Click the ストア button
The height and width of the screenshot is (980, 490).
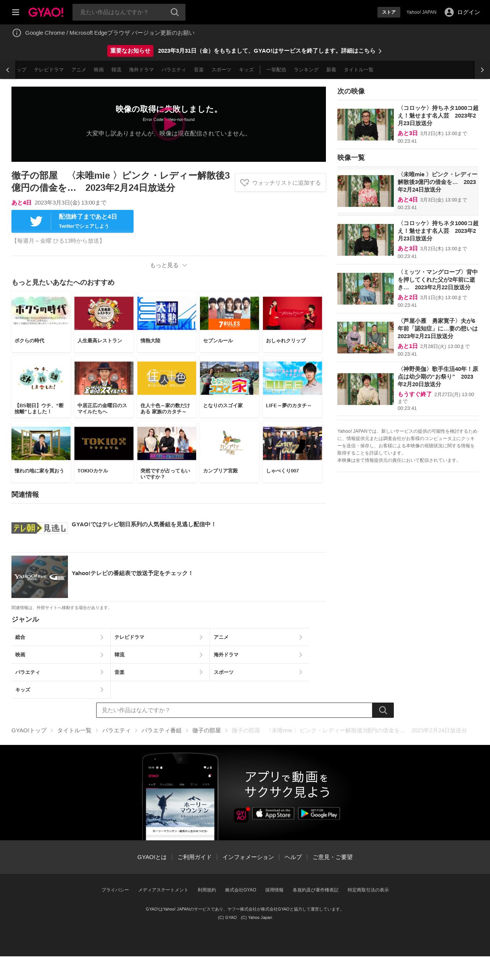pyautogui.click(x=389, y=12)
